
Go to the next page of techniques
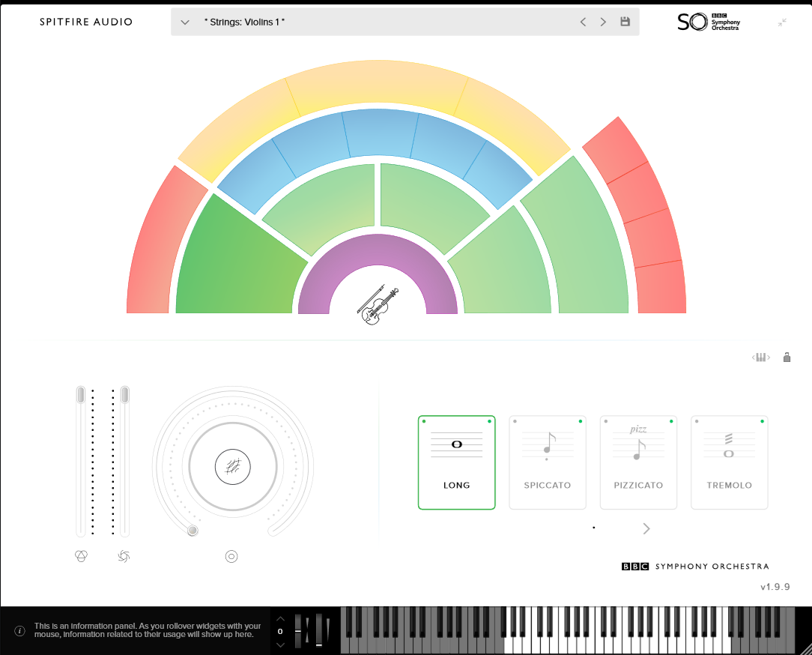[x=646, y=528]
